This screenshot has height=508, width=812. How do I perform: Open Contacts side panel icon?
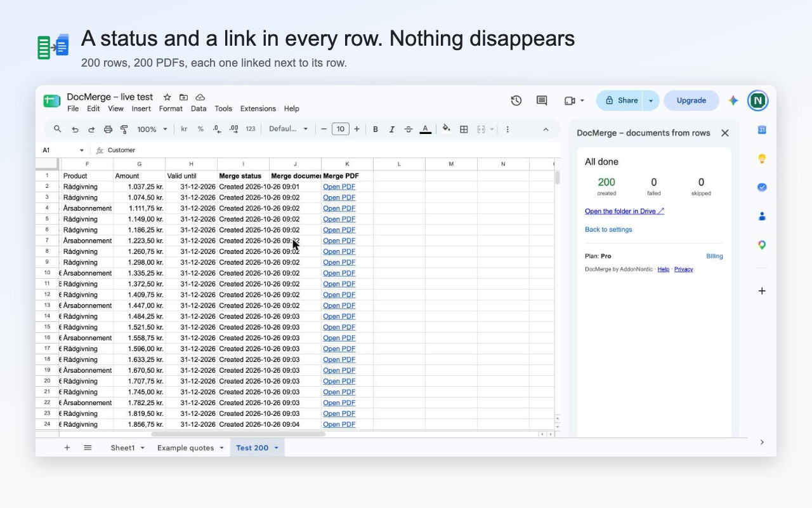point(762,216)
